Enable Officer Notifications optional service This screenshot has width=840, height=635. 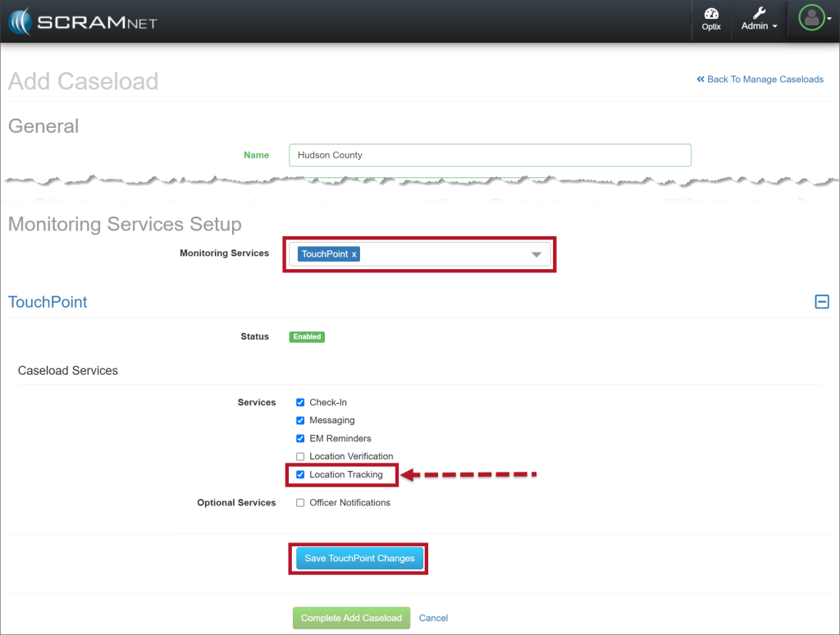pyautogui.click(x=300, y=503)
